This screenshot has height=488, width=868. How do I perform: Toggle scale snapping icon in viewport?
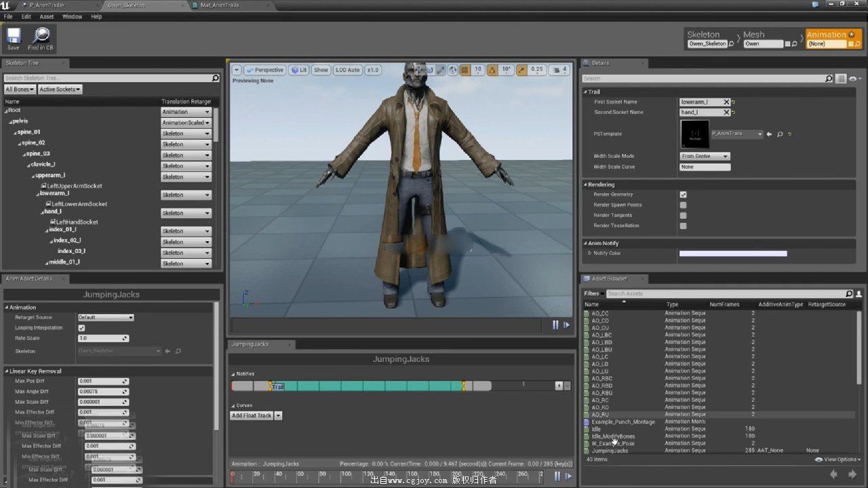(x=521, y=70)
